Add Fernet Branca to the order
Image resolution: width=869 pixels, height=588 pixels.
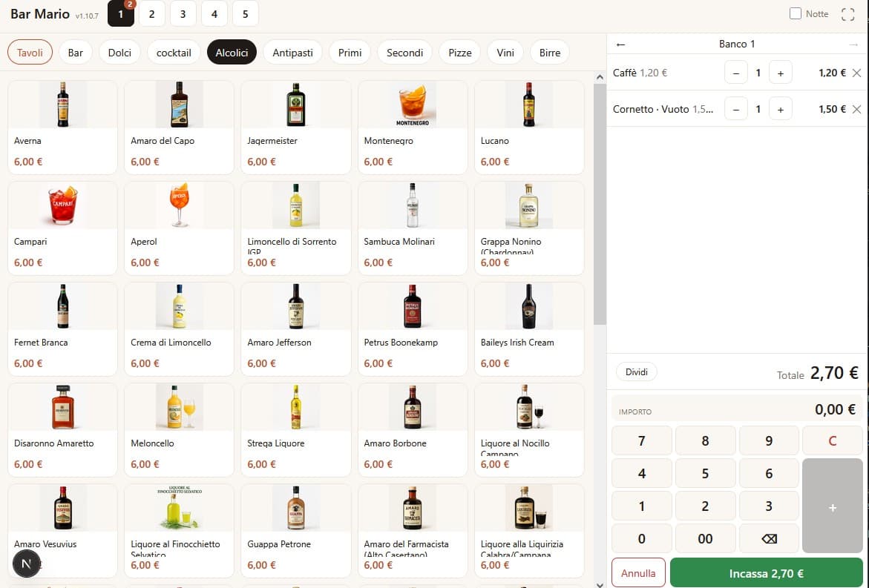coord(62,329)
